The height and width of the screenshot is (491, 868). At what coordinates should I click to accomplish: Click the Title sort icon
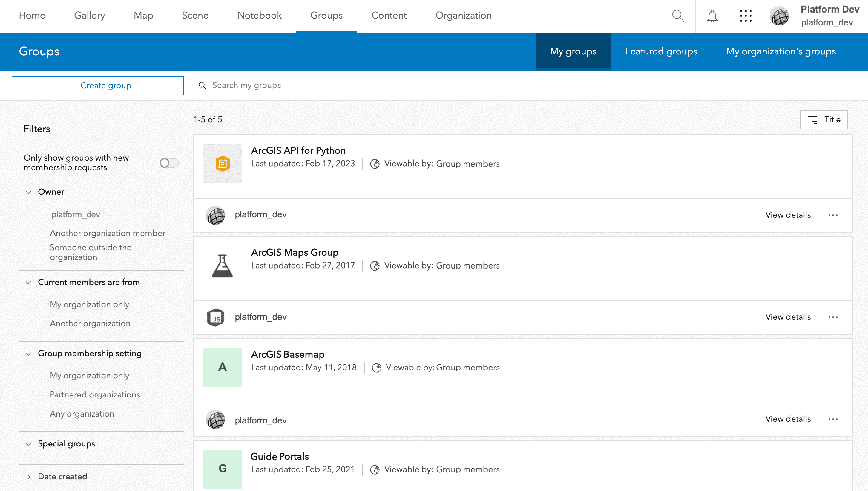tap(813, 120)
